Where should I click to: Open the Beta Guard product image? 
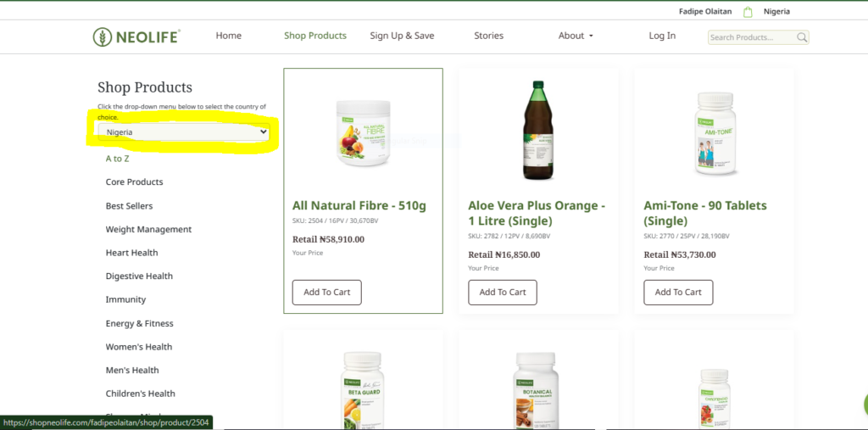363,391
